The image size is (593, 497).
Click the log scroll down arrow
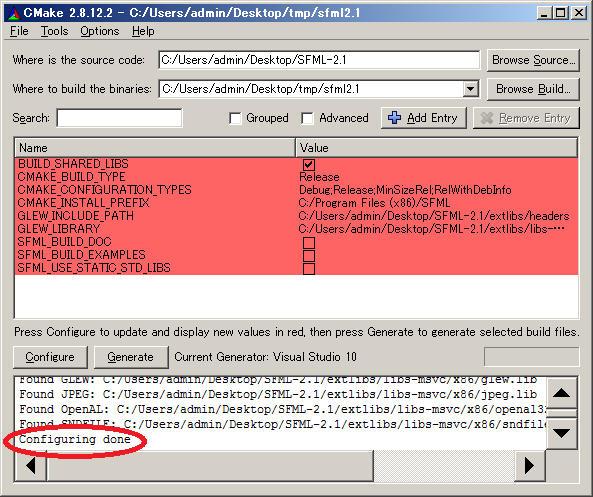point(561,433)
